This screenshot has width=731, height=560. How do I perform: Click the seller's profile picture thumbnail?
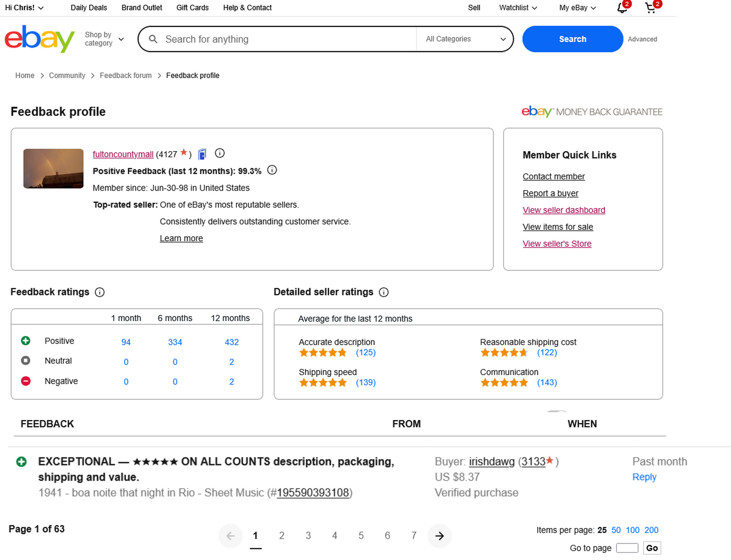point(53,168)
